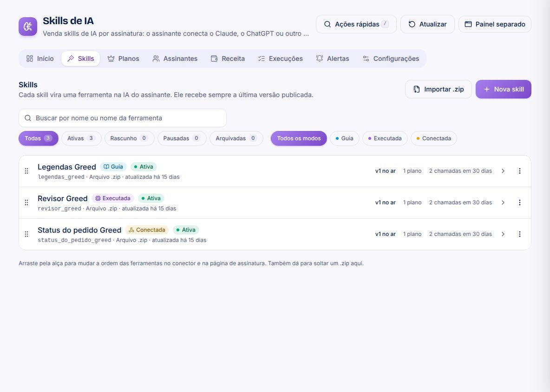Select the Skills tab
Image resolution: width=550 pixels, height=392 pixels.
pyautogui.click(x=81, y=59)
